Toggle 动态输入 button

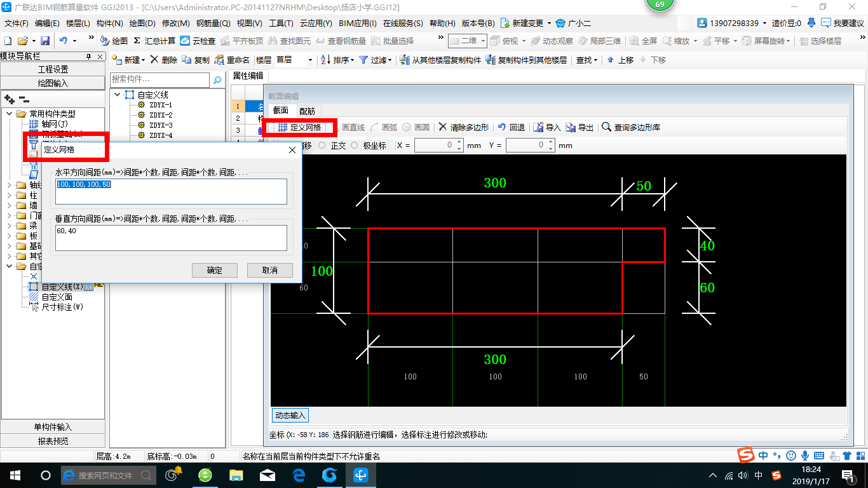290,416
